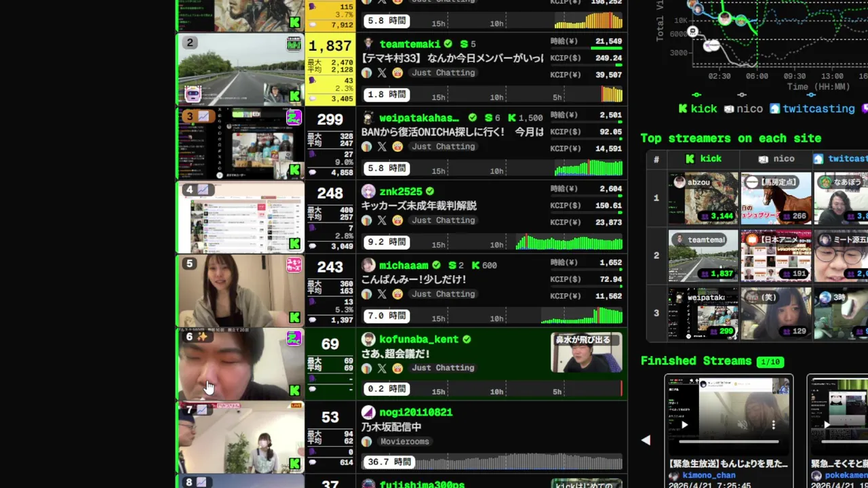Click the rank 7 chart badge icon

[203, 410]
